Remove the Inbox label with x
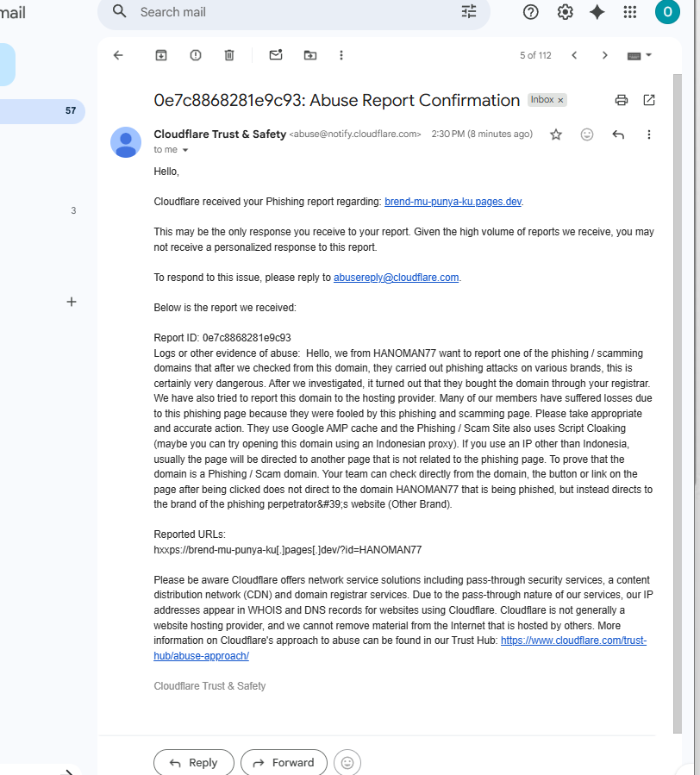Screen dimensions: 700x775 [x=560, y=100]
